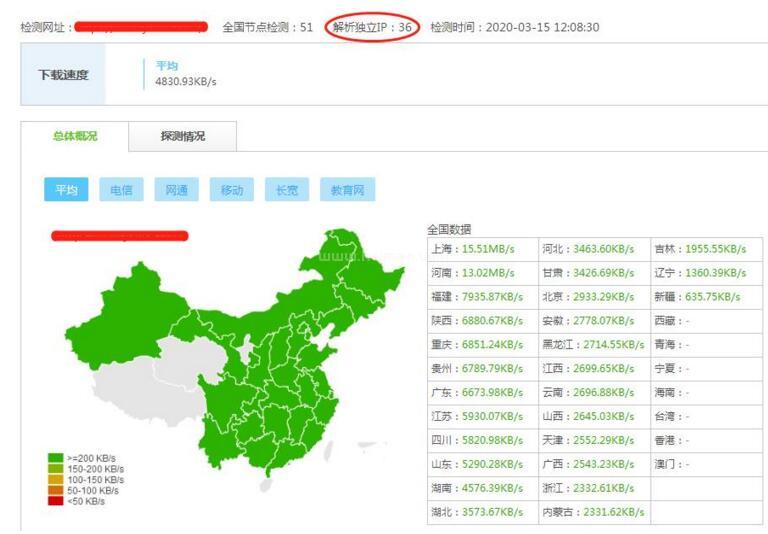Select the 网通 carrier filter
Screen dimensions: 768x534
176,190
